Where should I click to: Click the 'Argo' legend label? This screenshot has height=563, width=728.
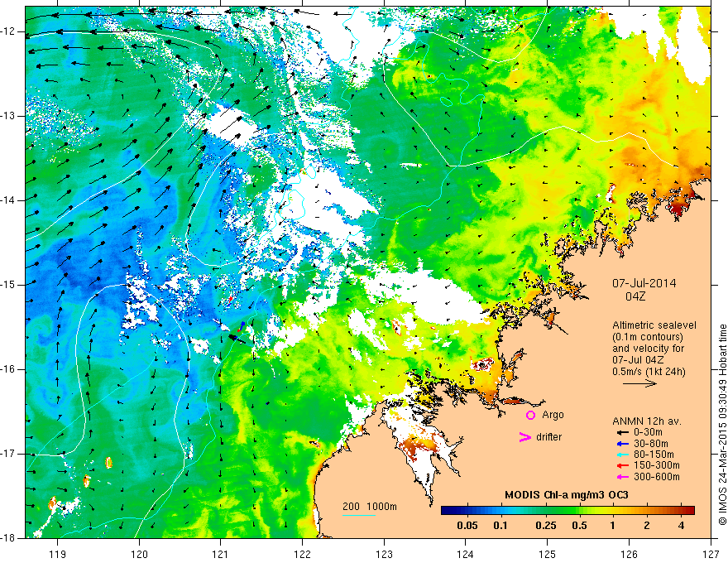(x=553, y=416)
